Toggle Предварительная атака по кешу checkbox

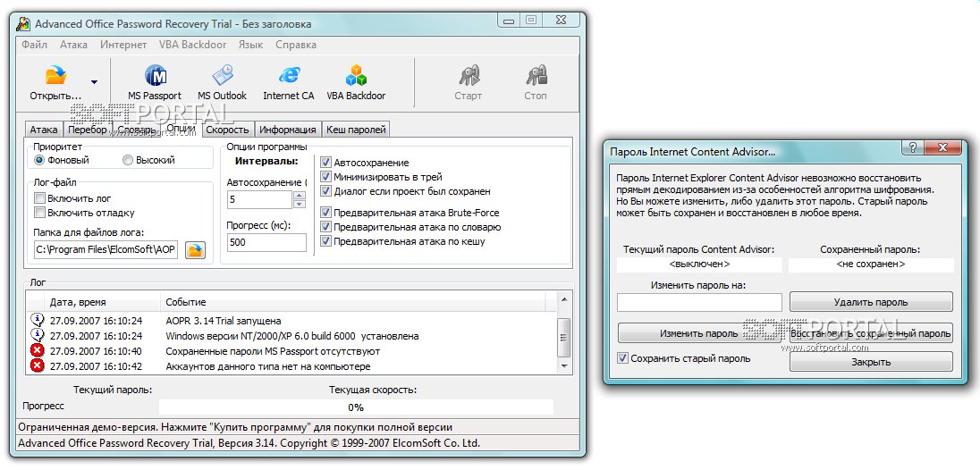coord(325,241)
